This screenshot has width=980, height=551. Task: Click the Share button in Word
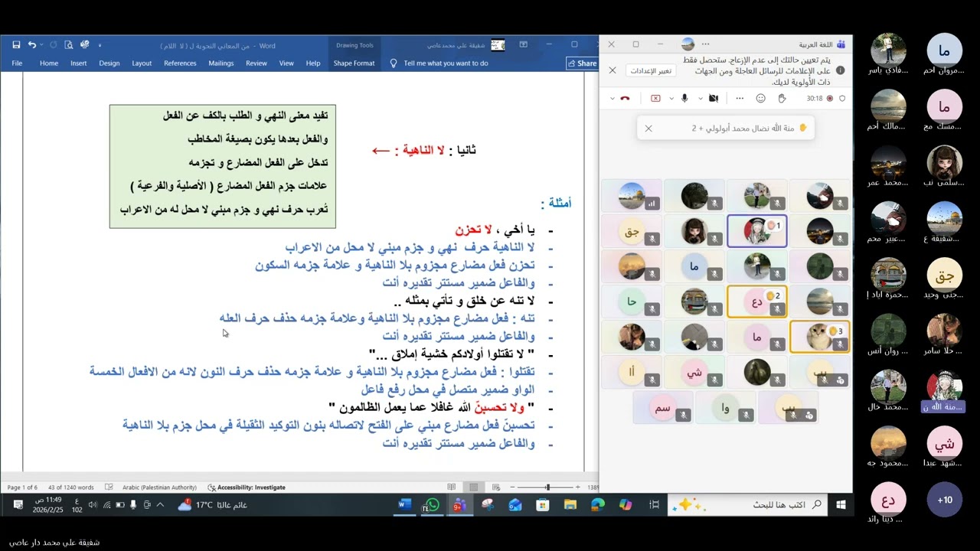click(x=582, y=64)
